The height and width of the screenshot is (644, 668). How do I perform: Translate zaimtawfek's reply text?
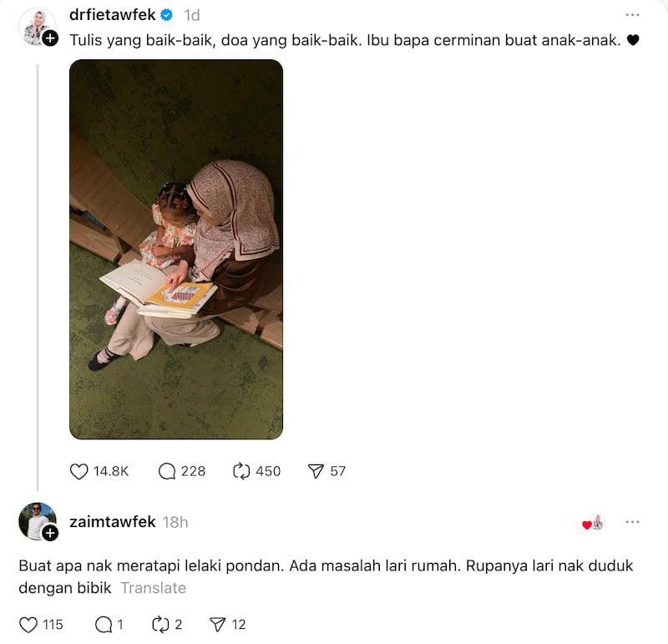[x=154, y=588]
